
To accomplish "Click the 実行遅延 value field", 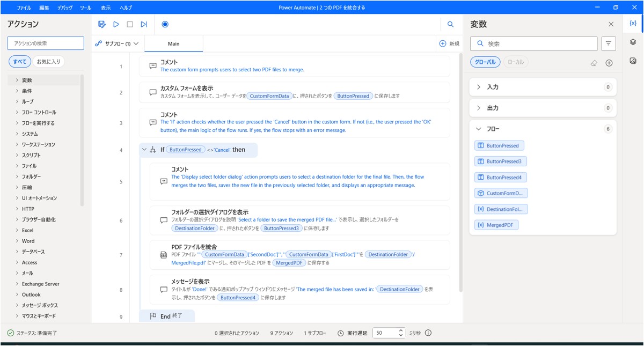I will click(384, 333).
